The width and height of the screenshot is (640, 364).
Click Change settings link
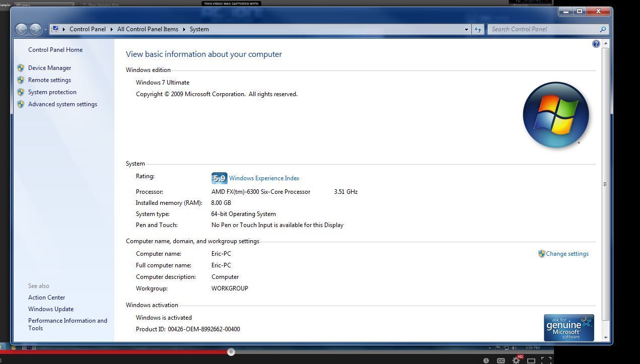click(x=567, y=254)
